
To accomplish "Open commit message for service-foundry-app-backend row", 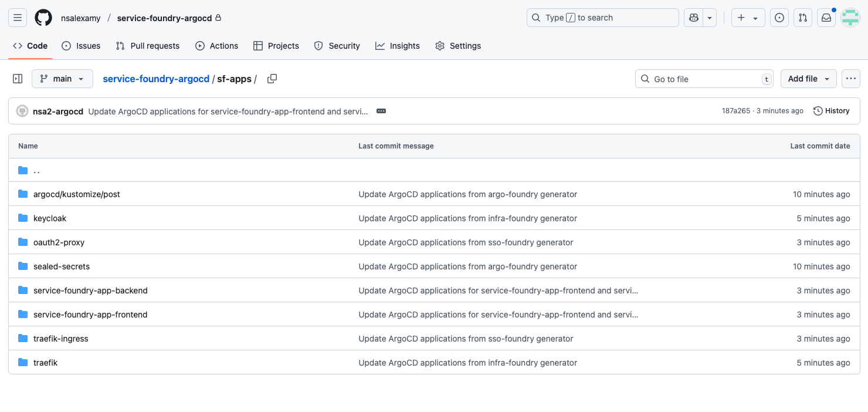I will click(499, 291).
